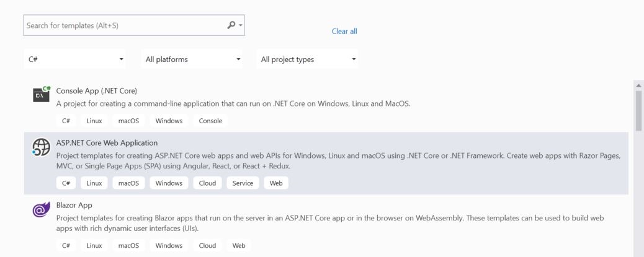Screen dimensions: 644x257
Task: Click the ASP.NET Core template description
Action: (338, 161)
